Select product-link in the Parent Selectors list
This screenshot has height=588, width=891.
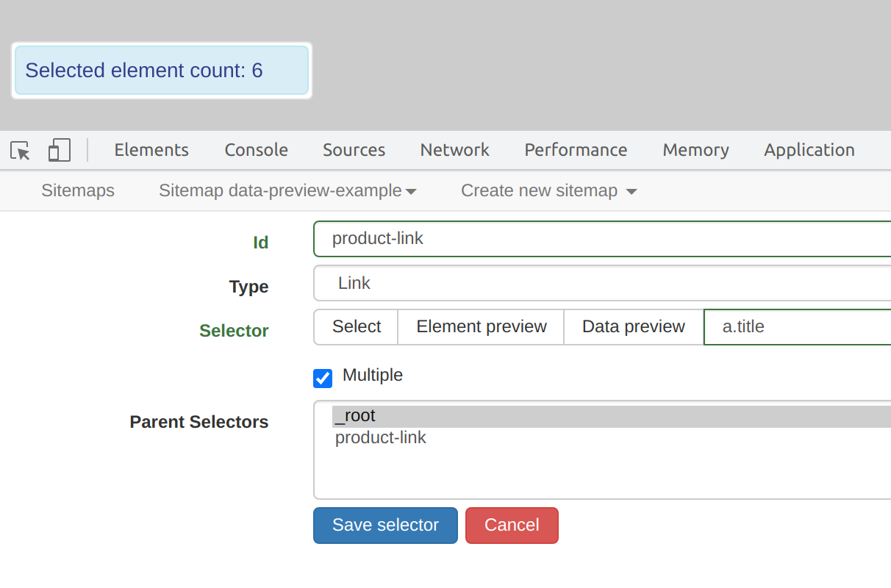point(381,437)
